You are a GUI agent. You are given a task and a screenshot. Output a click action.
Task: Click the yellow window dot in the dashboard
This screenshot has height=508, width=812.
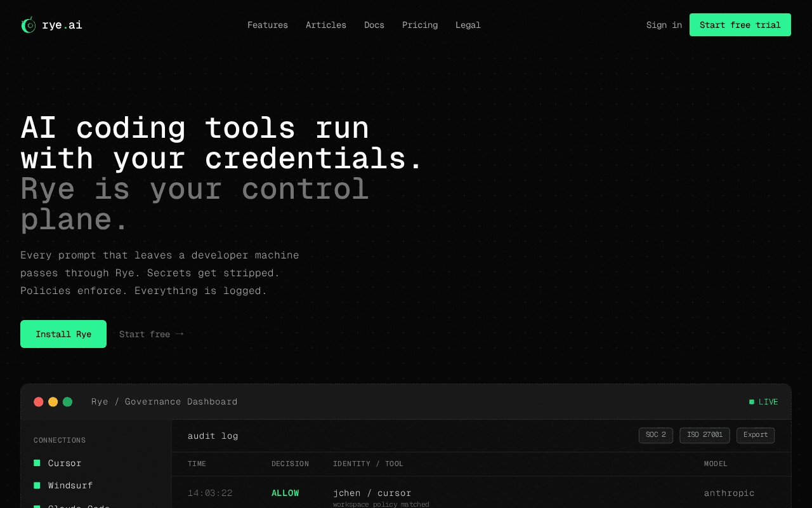tap(53, 402)
